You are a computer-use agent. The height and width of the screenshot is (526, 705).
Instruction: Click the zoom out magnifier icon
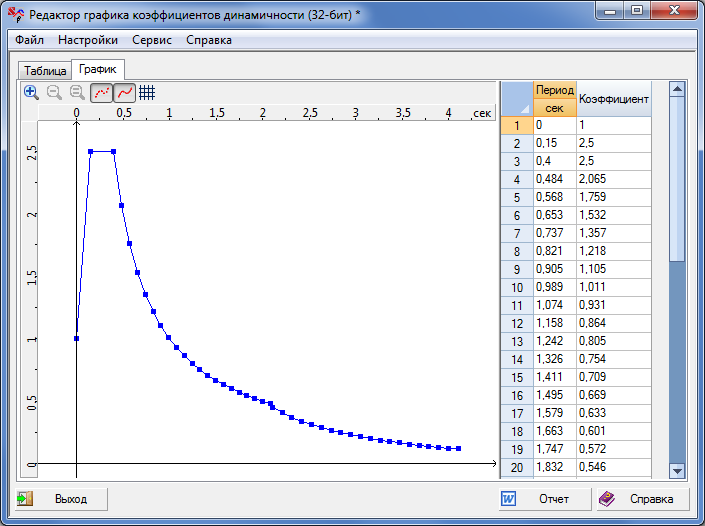pyautogui.click(x=54, y=92)
